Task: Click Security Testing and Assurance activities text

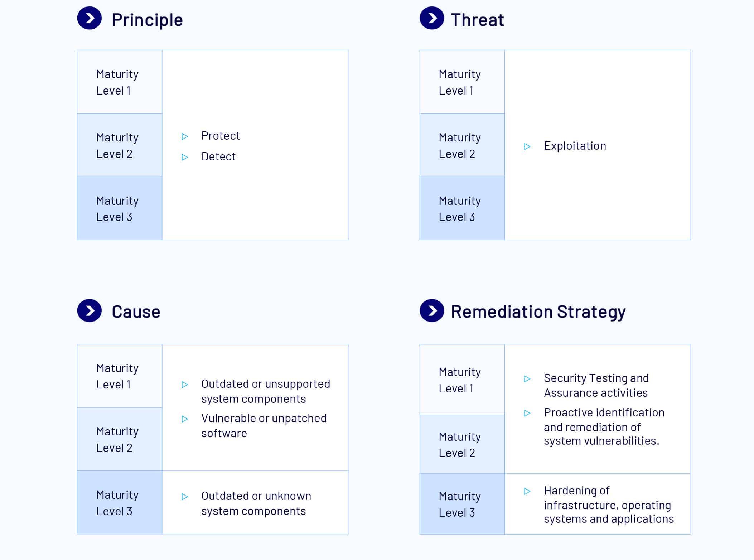Action: pos(596,385)
